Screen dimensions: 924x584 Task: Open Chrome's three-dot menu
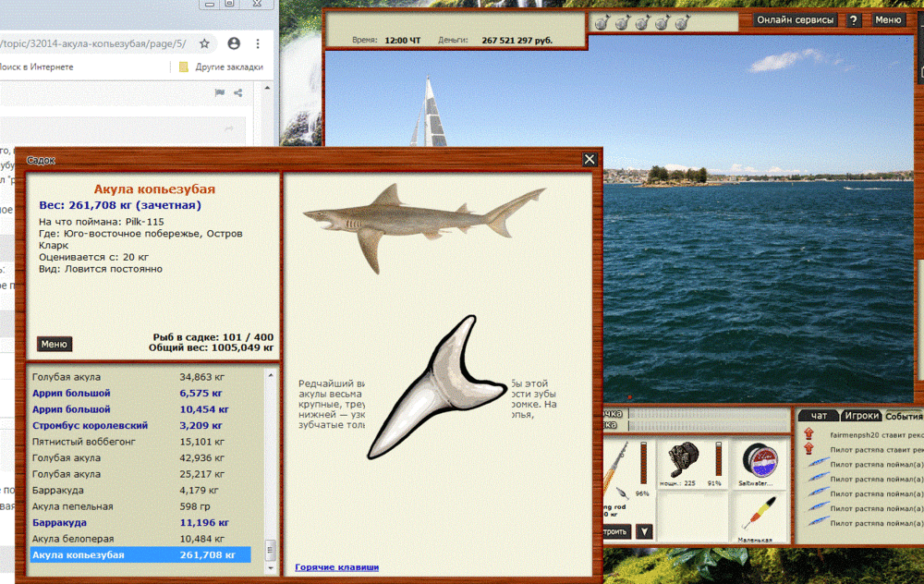click(x=260, y=43)
